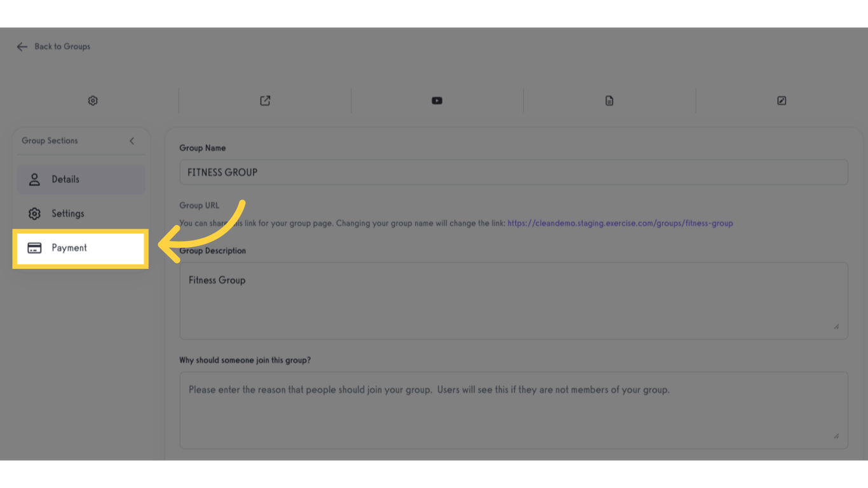This screenshot has height=488, width=868.
Task: Click the edit pencil tab icon
Action: pos(781,100)
